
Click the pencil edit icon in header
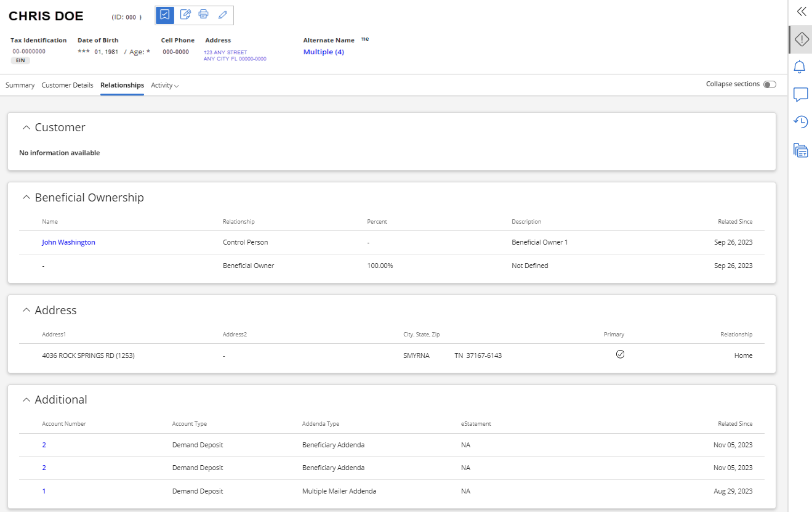pyautogui.click(x=223, y=14)
